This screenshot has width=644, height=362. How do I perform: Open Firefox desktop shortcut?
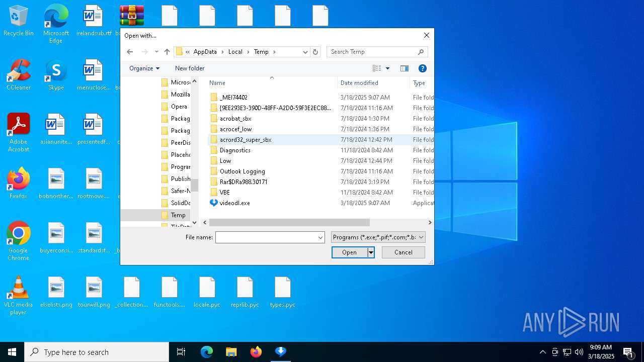tap(19, 184)
